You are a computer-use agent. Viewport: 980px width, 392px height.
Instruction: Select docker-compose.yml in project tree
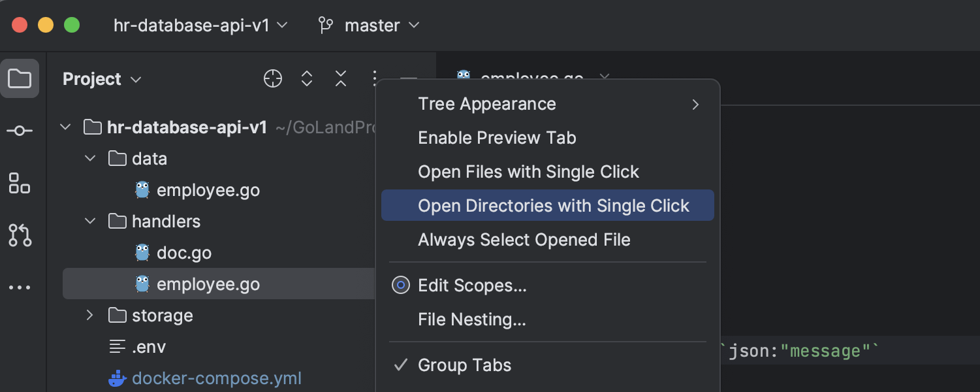click(x=216, y=378)
